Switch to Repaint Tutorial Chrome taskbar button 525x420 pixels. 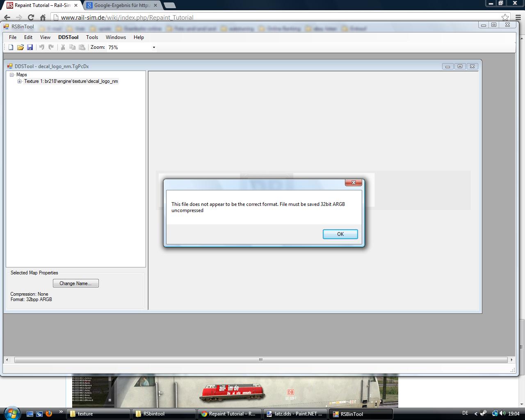pos(230,414)
